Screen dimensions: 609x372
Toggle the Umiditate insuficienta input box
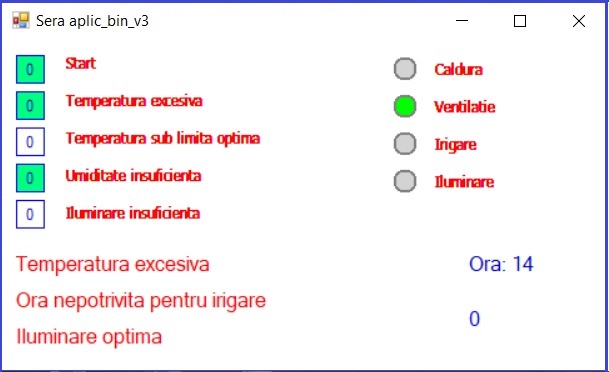point(30,178)
